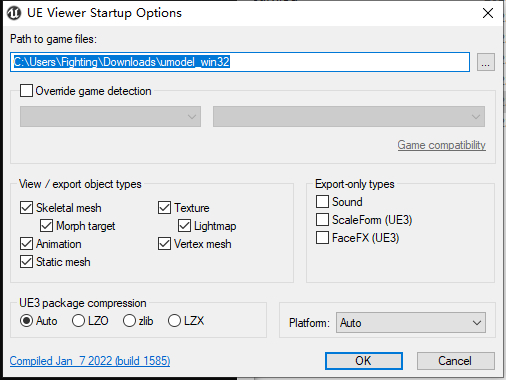Screen dimensions: 506x380
Task: Click the Cancel button
Action: (455, 361)
